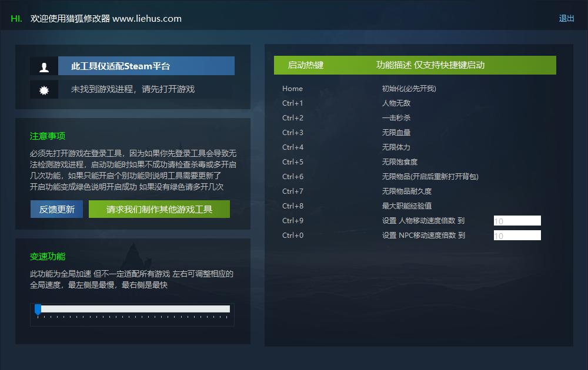Image resolution: width=588 pixels, height=370 pixels.
Task: Select the 无限血量 function
Action: (x=396, y=133)
